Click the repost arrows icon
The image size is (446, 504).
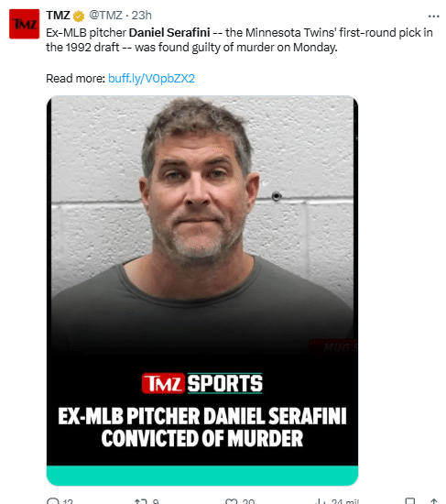tap(141, 501)
